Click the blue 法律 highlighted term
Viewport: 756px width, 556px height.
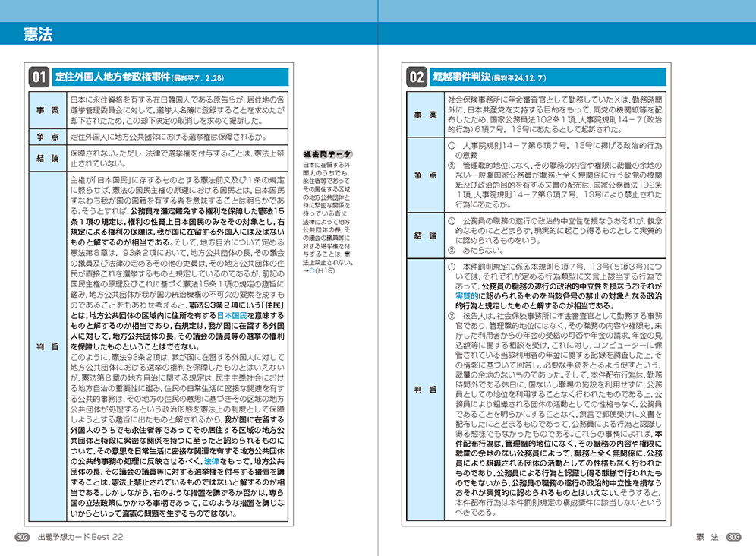pyautogui.click(x=211, y=460)
